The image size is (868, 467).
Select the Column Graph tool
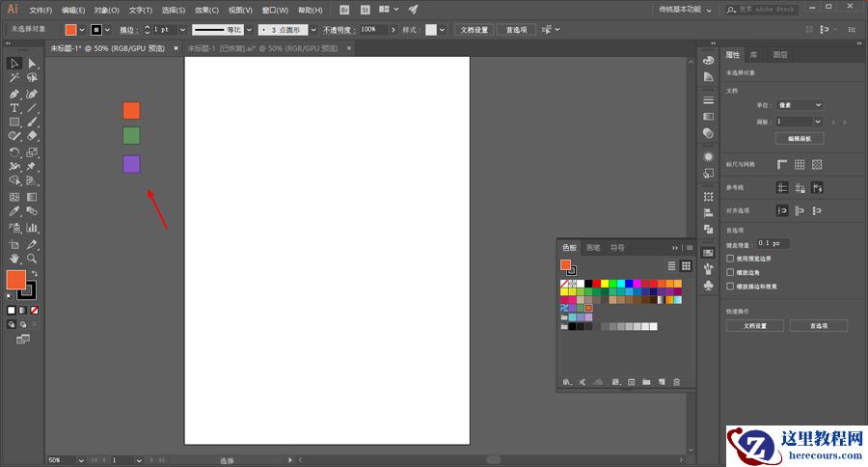tap(32, 228)
